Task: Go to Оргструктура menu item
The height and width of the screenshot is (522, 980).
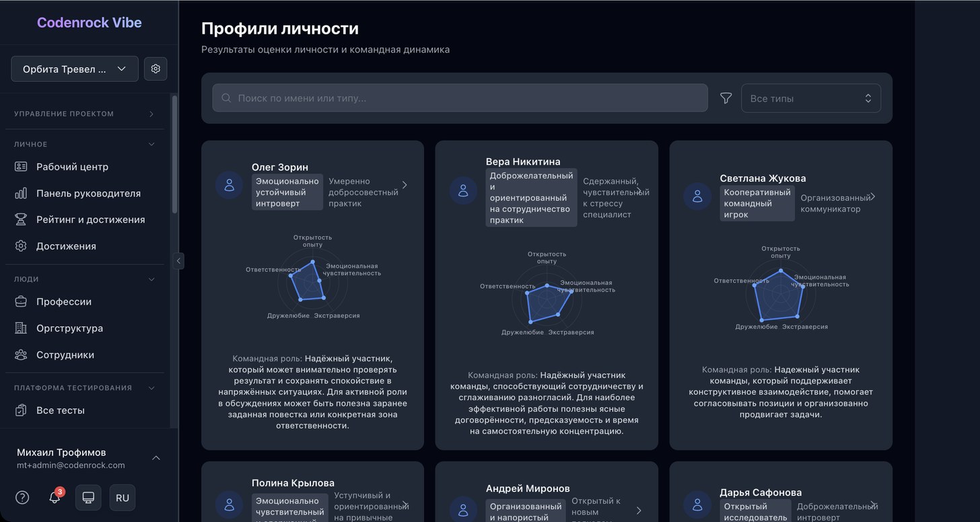Action: (x=85, y=328)
